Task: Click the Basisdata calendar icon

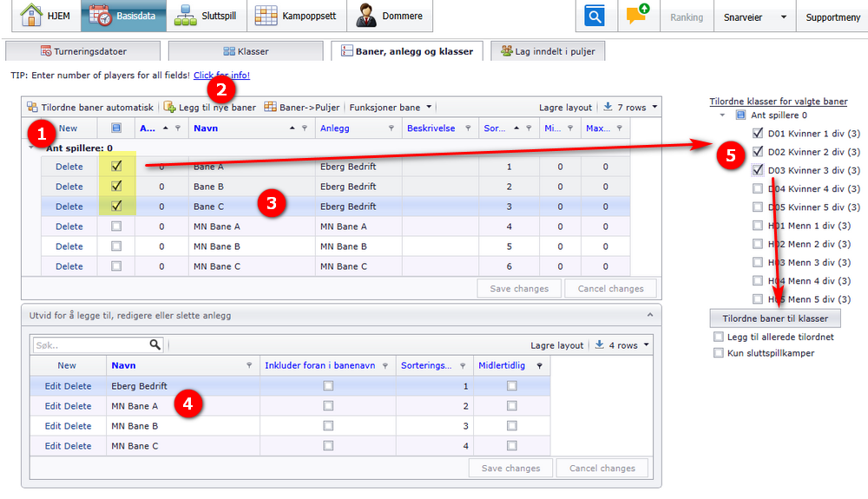Action: (x=100, y=16)
